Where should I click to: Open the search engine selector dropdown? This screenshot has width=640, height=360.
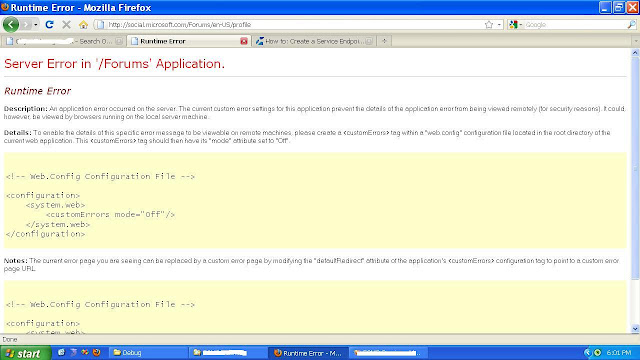(x=516, y=24)
